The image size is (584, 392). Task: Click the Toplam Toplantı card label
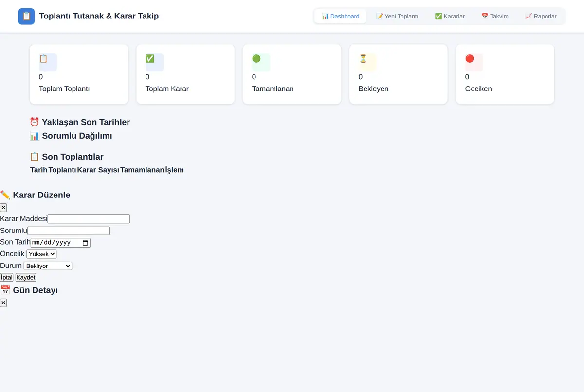64,89
